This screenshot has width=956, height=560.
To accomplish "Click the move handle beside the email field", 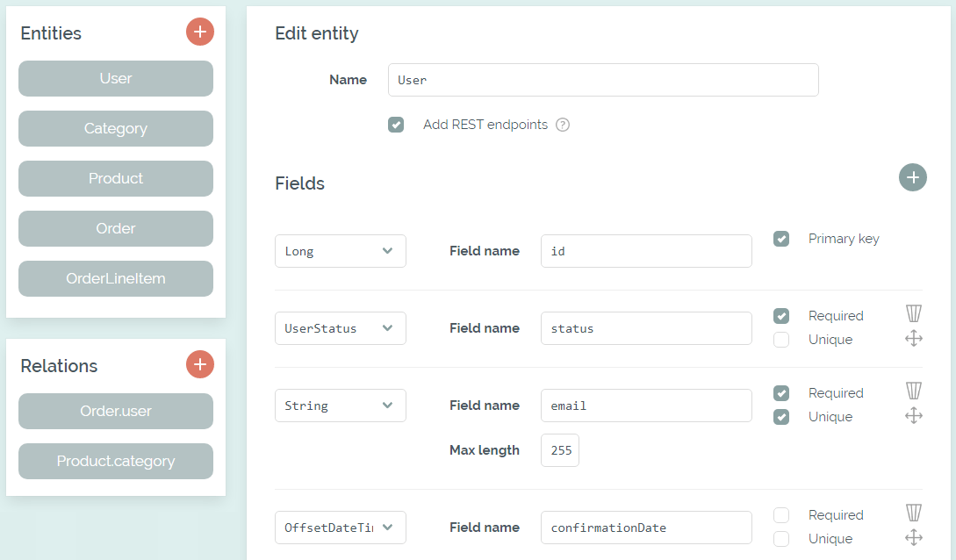I will click(x=913, y=416).
